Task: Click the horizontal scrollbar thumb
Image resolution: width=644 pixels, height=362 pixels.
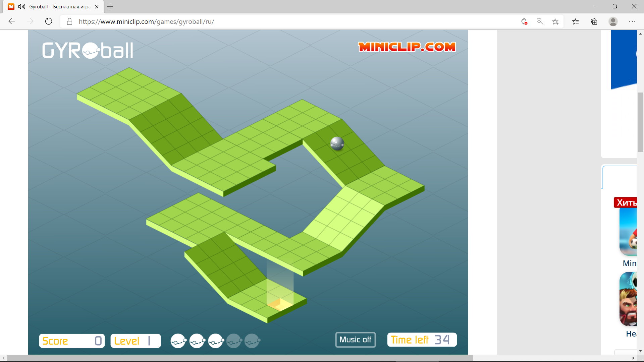Action: [240, 358]
